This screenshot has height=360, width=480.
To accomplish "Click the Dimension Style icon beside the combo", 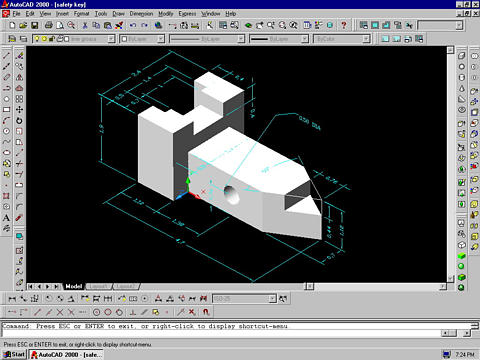I will [x=283, y=299].
